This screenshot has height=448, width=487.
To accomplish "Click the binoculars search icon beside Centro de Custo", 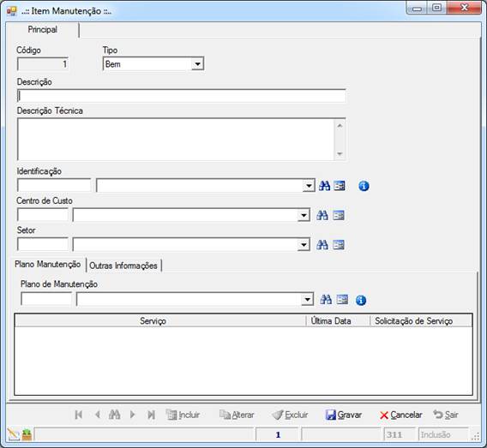I will coord(322,215).
